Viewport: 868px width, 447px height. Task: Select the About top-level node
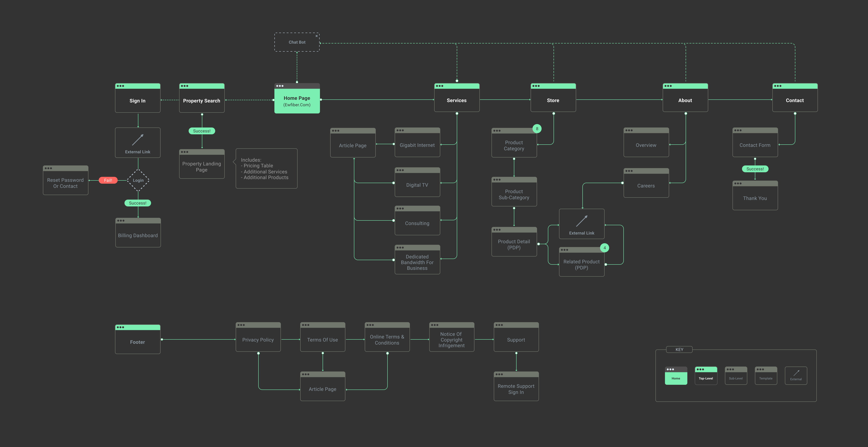point(685,98)
